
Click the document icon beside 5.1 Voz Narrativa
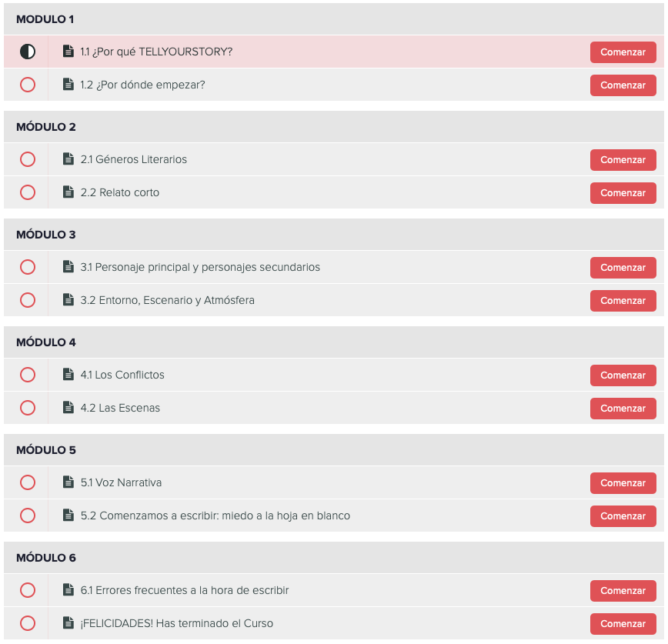point(68,482)
